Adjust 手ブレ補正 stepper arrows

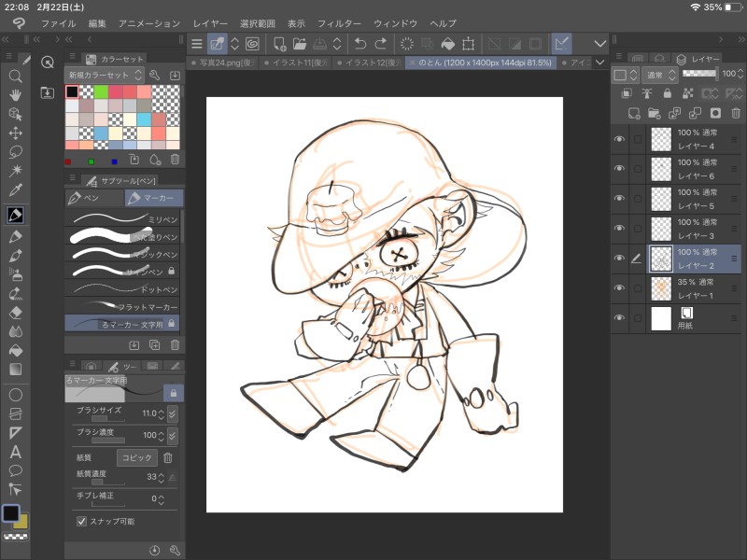161,499
